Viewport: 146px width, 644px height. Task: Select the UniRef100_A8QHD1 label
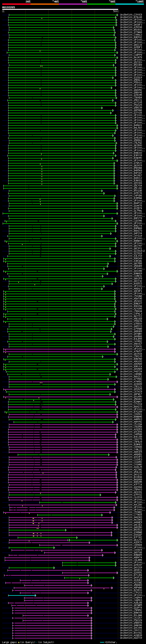[x=131, y=455]
